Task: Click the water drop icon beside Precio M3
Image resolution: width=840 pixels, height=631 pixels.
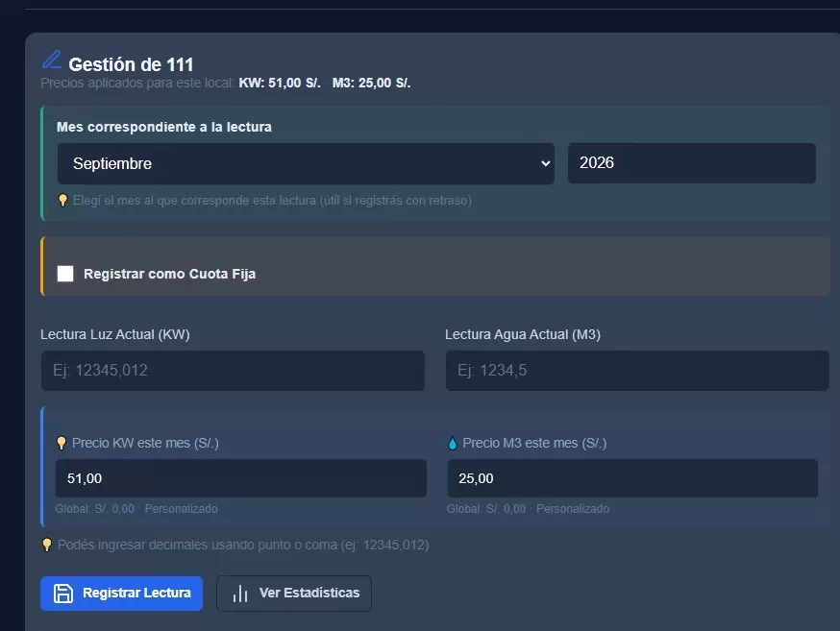Action: tap(453, 443)
